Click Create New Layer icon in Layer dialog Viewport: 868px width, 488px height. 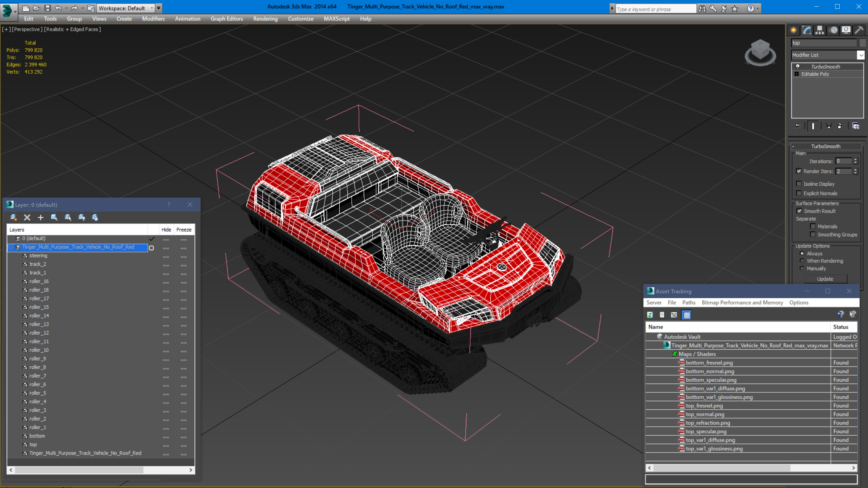tap(14, 217)
